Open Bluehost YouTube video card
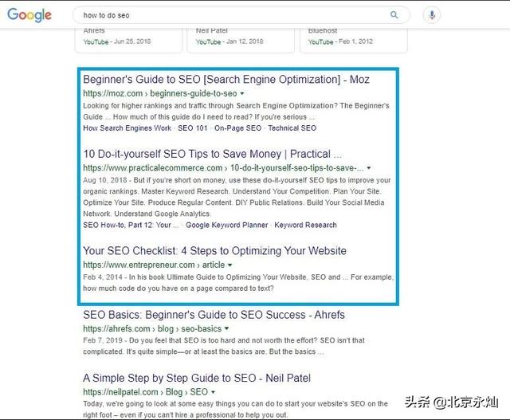510x420 pixels. [354, 41]
